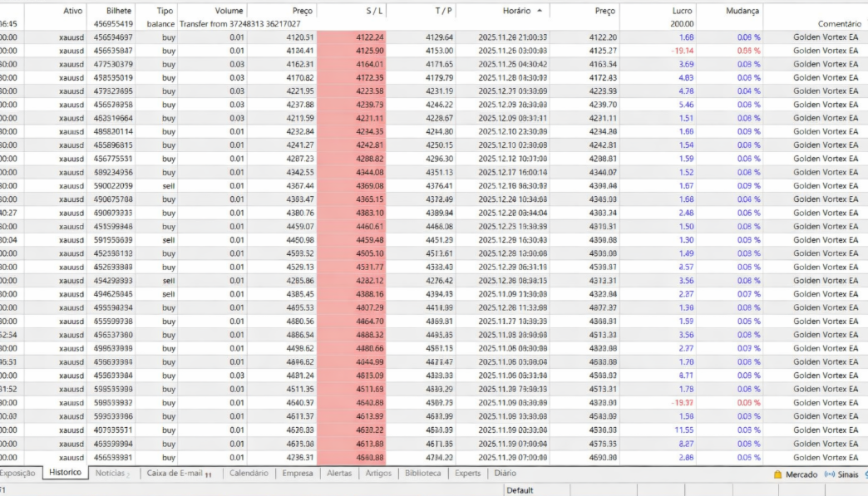Open the Sinais signal icon
The width and height of the screenshot is (868, 496).
(x=829, y=474)
